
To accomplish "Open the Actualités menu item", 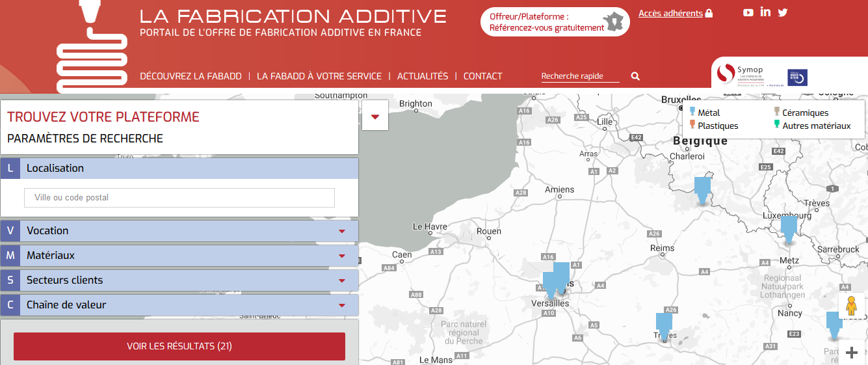I will tap(423, 76).
